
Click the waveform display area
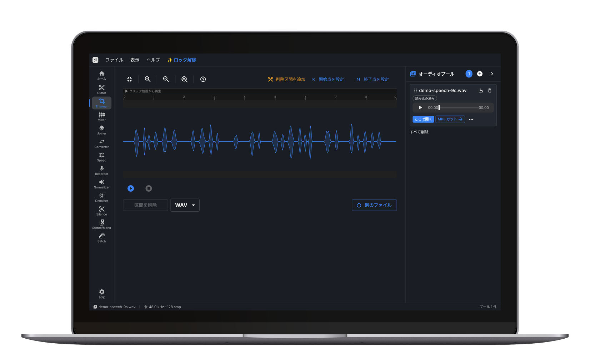pyautogui.click(x=260, y=142)
